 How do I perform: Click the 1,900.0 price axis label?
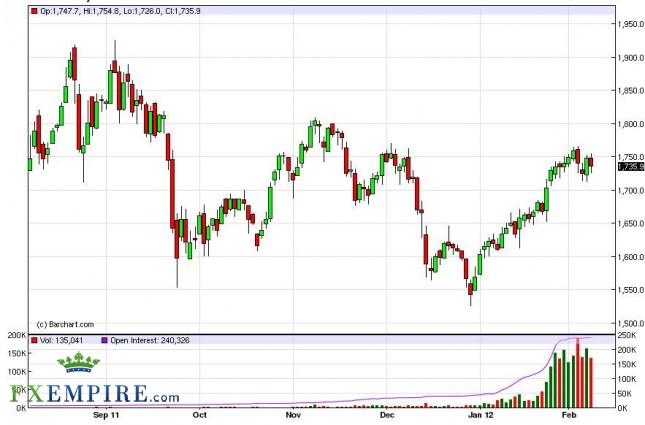[631, 58]
